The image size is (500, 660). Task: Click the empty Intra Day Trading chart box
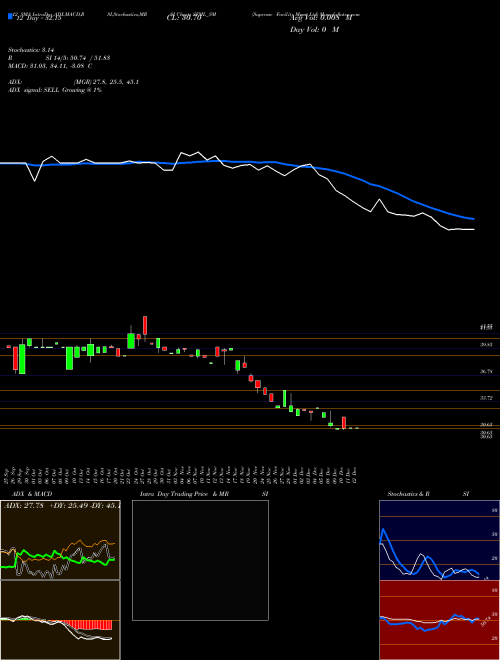point(200,560)
